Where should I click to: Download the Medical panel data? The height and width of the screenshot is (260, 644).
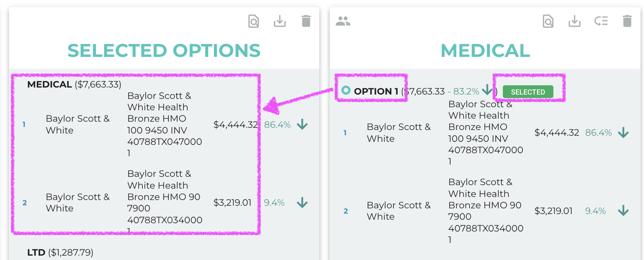tap(574, 21)
